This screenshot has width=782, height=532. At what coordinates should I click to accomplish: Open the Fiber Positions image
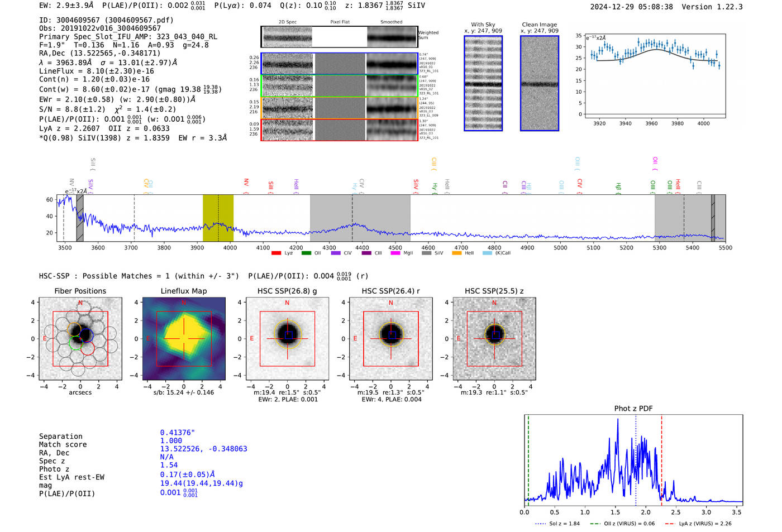[x=80, y=338]
